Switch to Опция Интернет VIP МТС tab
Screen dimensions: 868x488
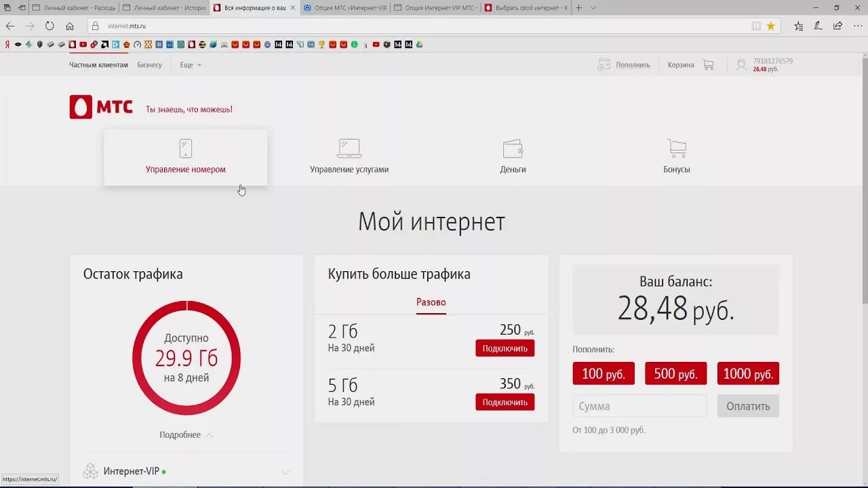434,8
